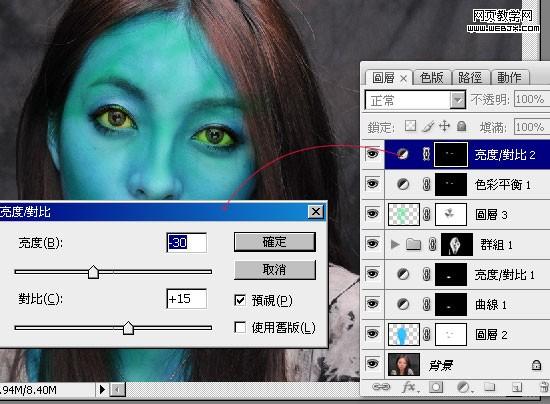
Task: Hide the 群組 1 group
Action: 373,244
